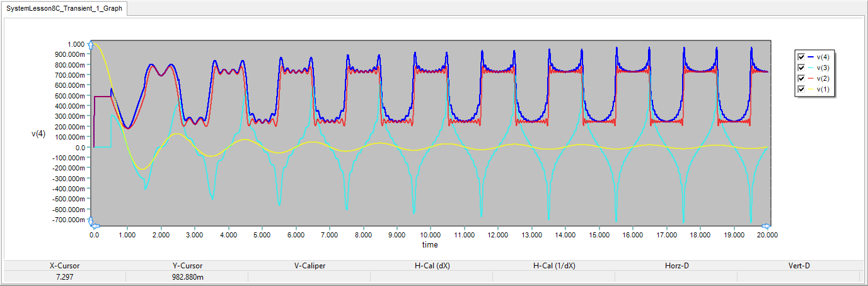868x286 pixels.
Task: Click the "time" x-axis title
Action: 430,244
